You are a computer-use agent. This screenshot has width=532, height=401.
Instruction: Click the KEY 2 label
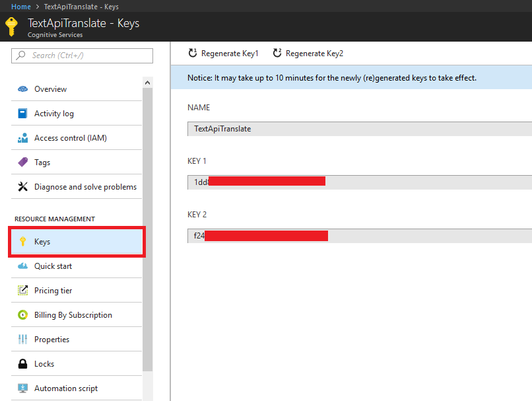(x=197, y=215)
